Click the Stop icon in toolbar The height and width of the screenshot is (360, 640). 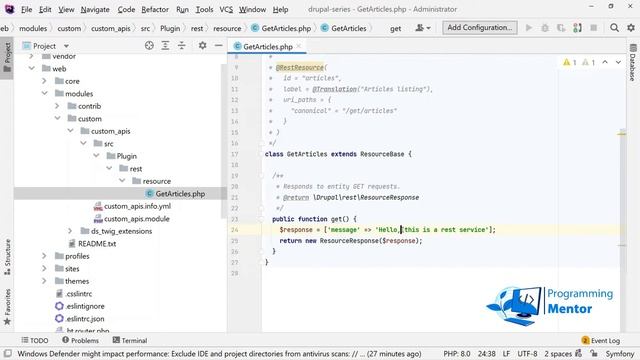pos(593,28)
